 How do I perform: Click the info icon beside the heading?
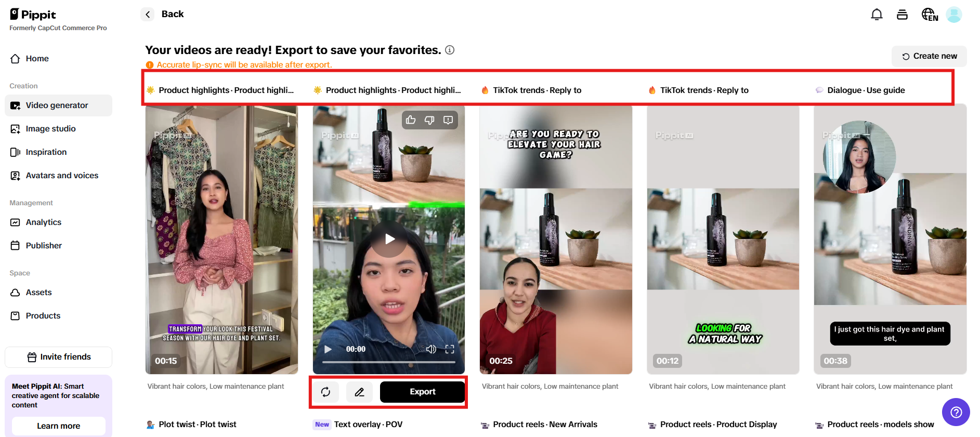pos(450,50)
